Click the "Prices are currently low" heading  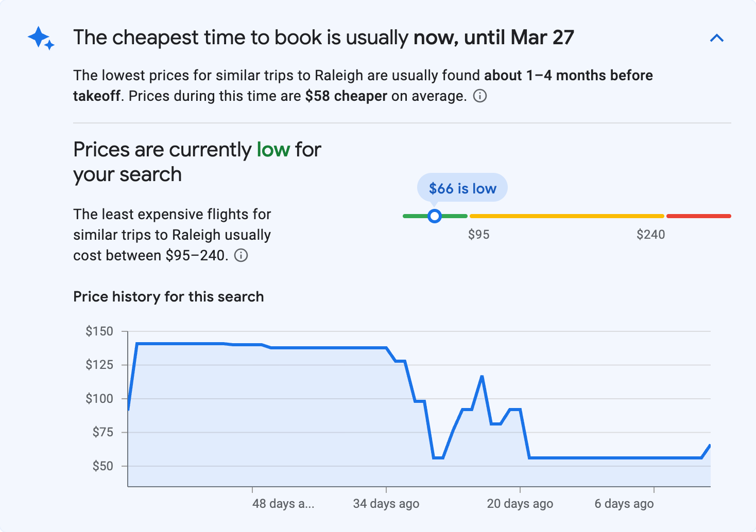(x=197, y=161)
